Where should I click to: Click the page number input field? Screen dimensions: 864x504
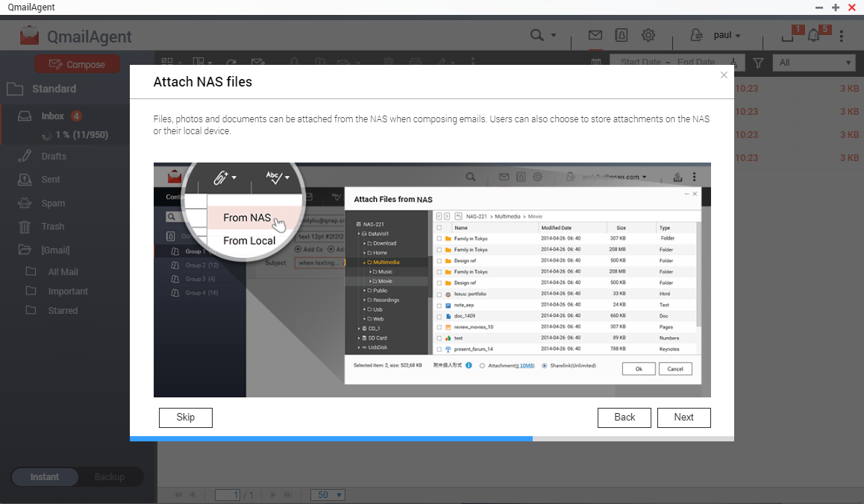227,495
